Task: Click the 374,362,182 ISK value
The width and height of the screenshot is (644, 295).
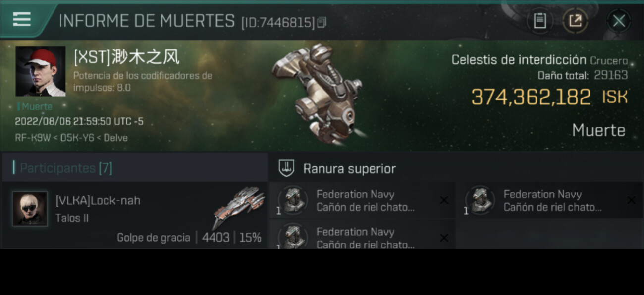Action: 549,97
